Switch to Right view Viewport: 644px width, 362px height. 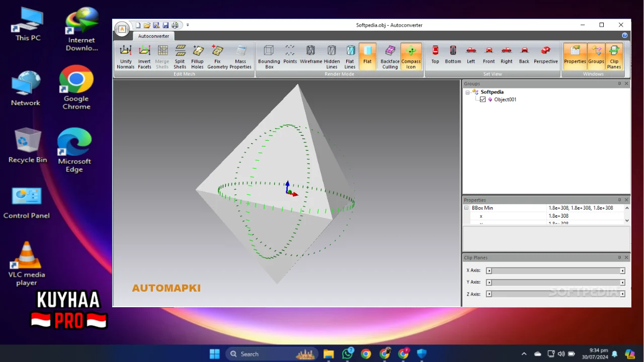click(507, 54)
